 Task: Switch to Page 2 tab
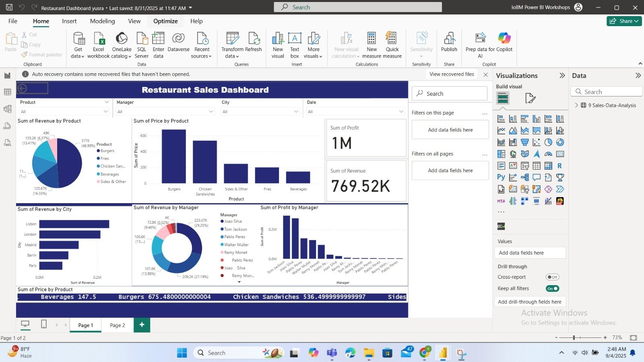(118, 325)
